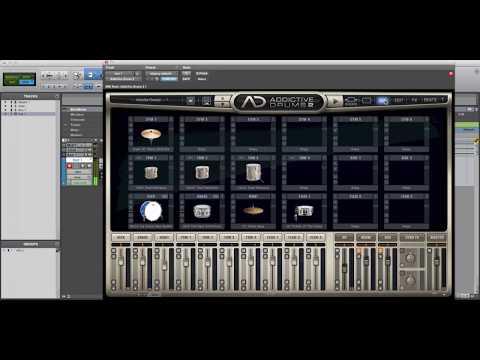Select the Tom 2 drum thumbnail
This screenshot has height=360, width=480.
[202, 173]
